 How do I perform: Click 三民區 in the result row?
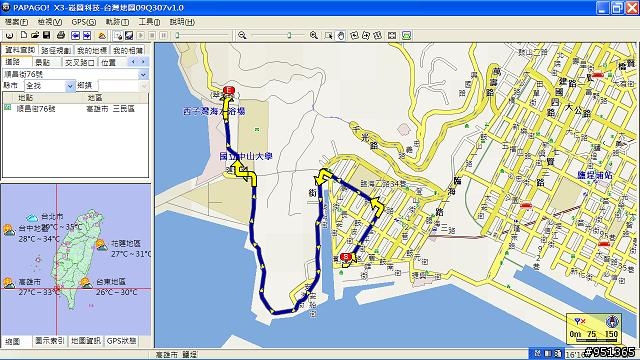pos(124,109)
